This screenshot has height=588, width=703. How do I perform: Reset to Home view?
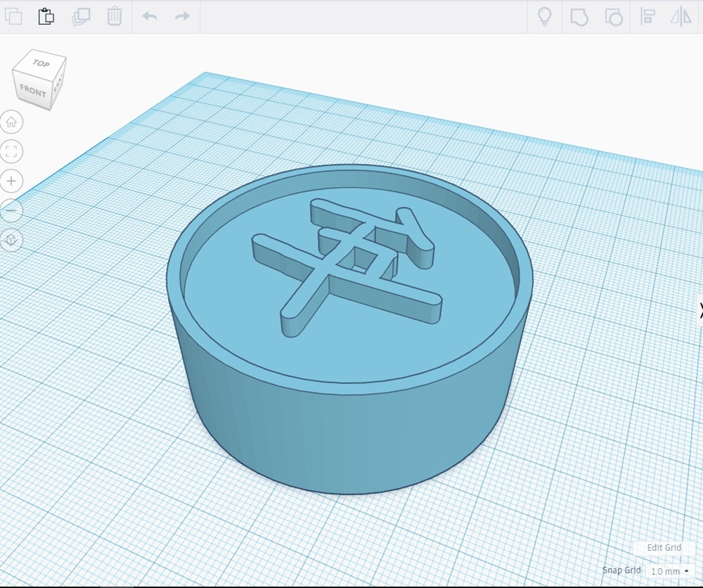tap(11, 122)
